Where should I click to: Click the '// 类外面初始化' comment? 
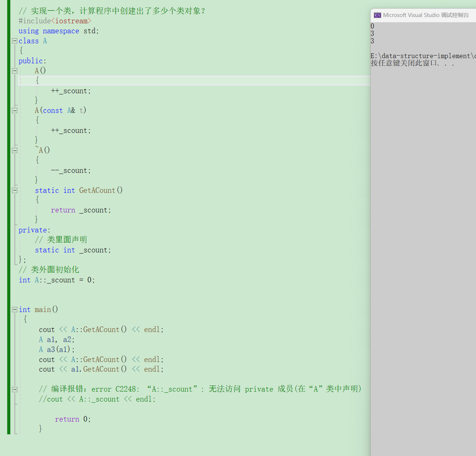pyautogui.click(x=49, y=270)
